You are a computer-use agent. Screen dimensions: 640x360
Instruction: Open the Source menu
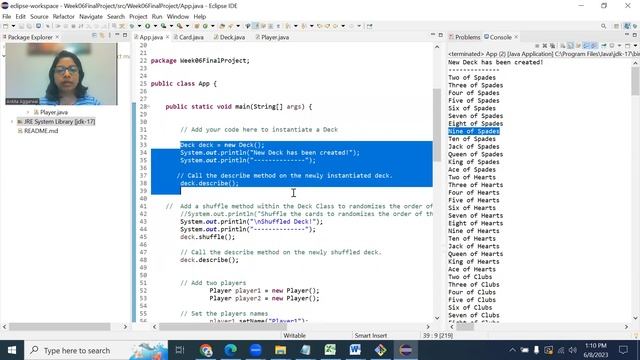click(x=39, y=17)
